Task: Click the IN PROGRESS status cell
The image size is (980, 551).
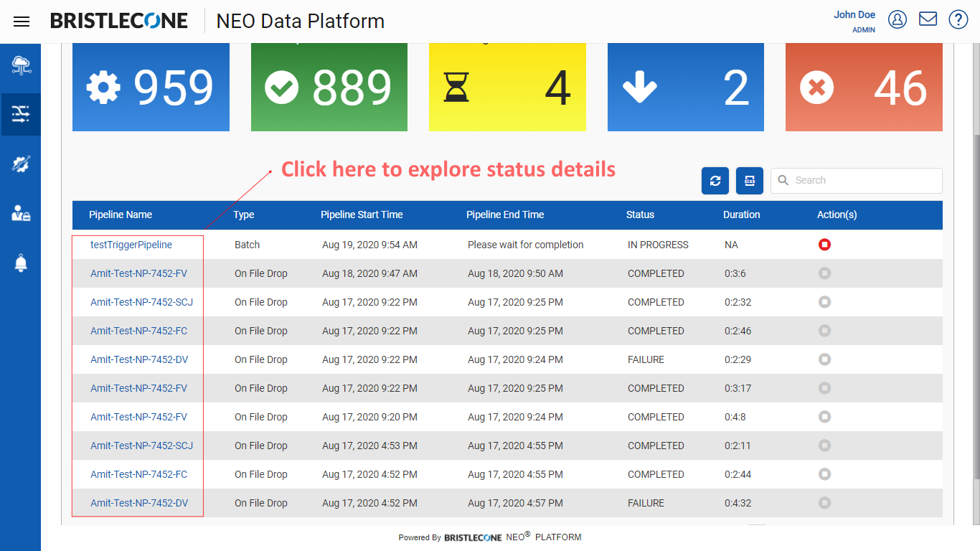Action: pyautogui.click(x=658, y=245)
